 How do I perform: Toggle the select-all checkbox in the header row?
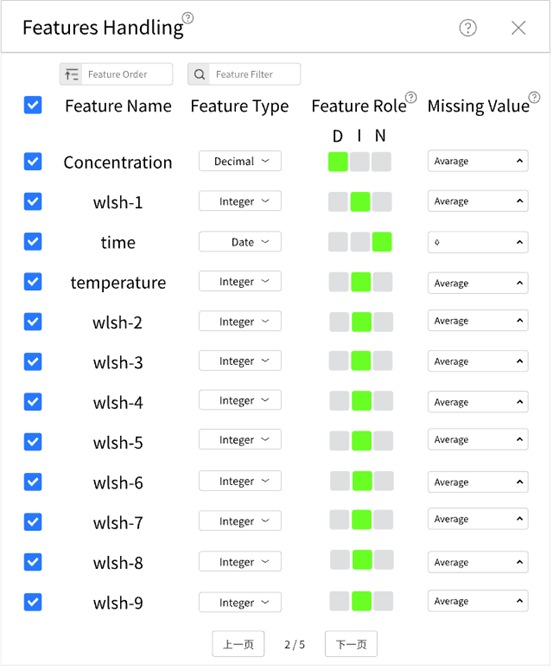point(33,105)
